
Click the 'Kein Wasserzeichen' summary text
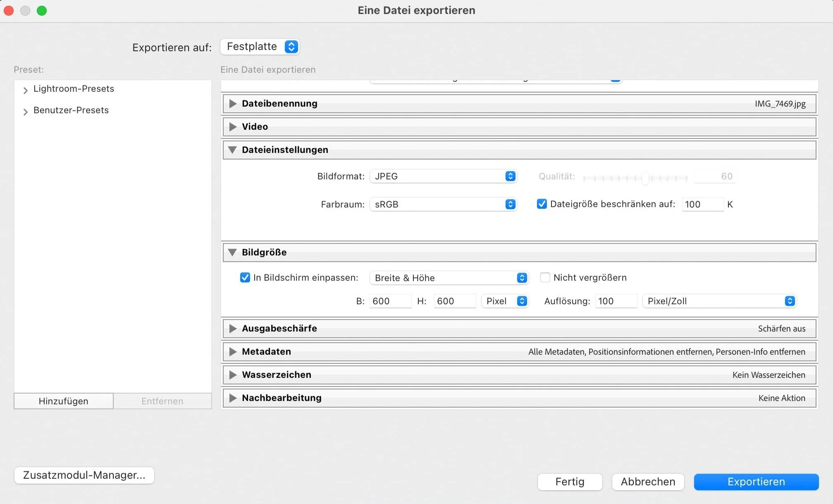(x=769, y=375)
